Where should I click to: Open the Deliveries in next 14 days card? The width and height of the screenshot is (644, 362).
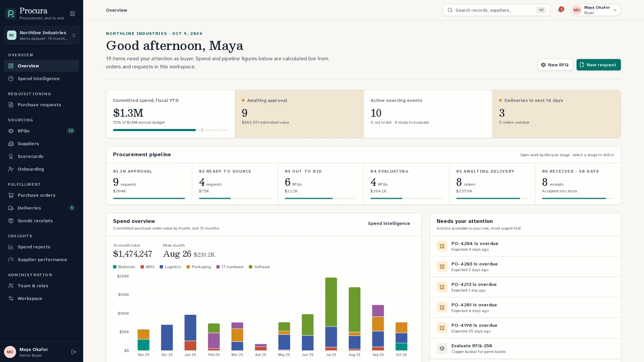coord(556,114)
